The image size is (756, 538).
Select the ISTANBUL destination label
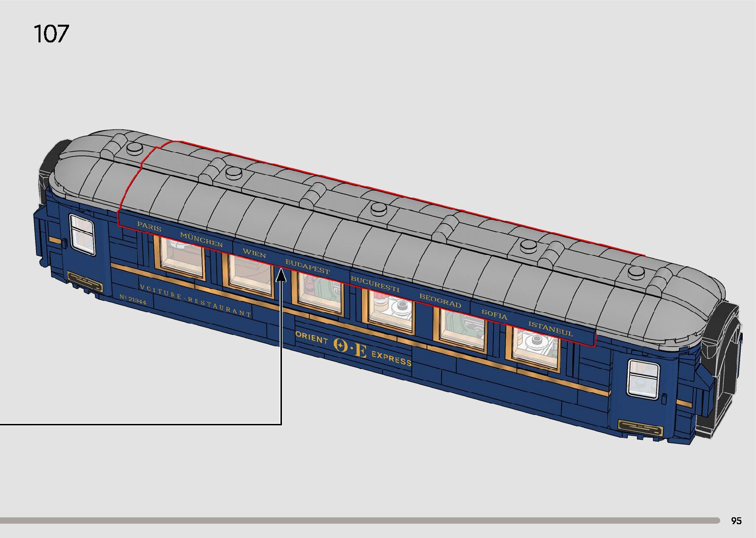(x=551, y=329)
